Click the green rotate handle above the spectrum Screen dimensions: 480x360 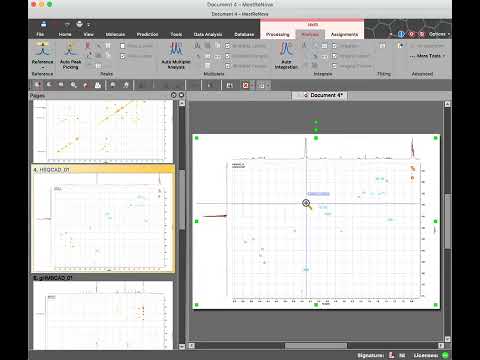[x=316, y=122]
